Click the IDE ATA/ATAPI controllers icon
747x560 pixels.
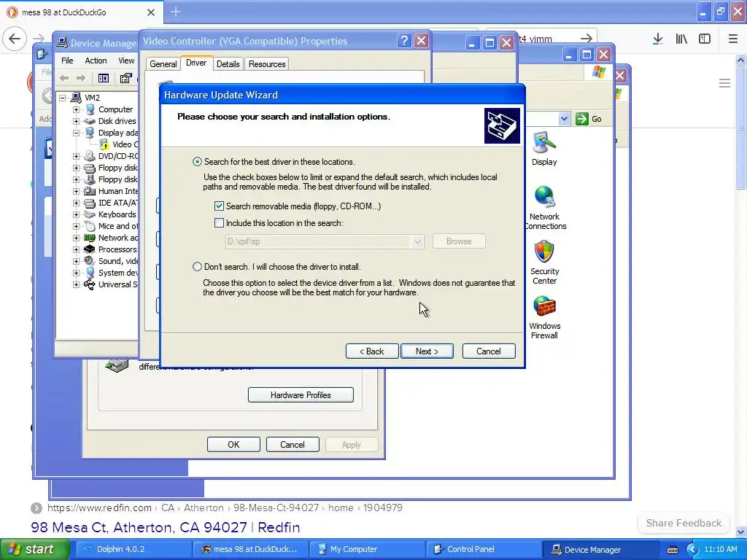89,203
